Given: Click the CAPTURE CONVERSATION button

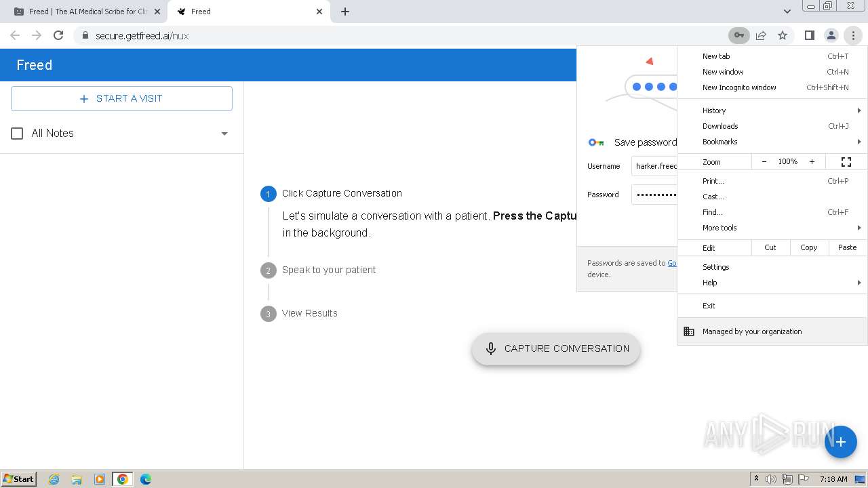Looking at the screenshot, I should point(556,348).
